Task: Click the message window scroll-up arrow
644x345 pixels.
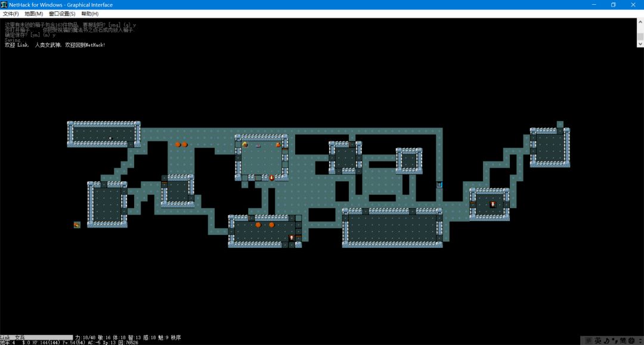Action: [640, 21]
